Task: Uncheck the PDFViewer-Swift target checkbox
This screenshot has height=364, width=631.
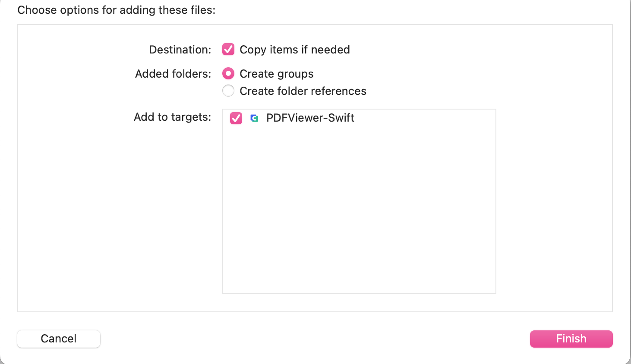Action: [236, 118]
